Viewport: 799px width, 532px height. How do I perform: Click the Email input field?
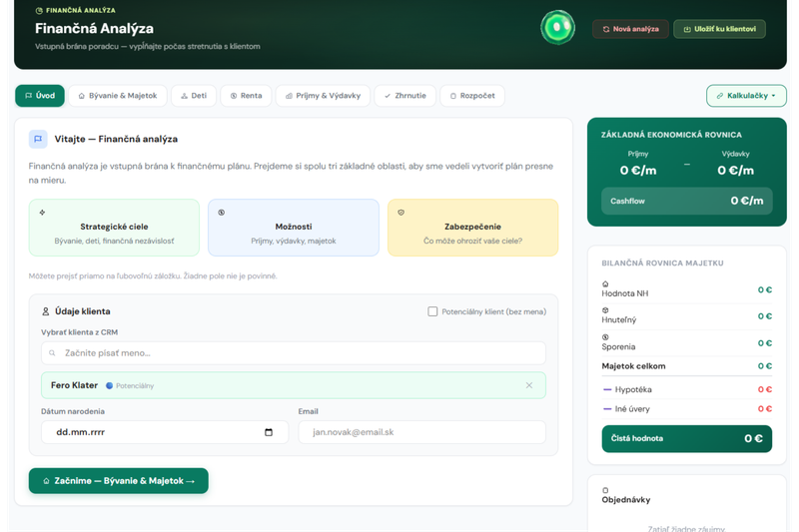(421, 432)
